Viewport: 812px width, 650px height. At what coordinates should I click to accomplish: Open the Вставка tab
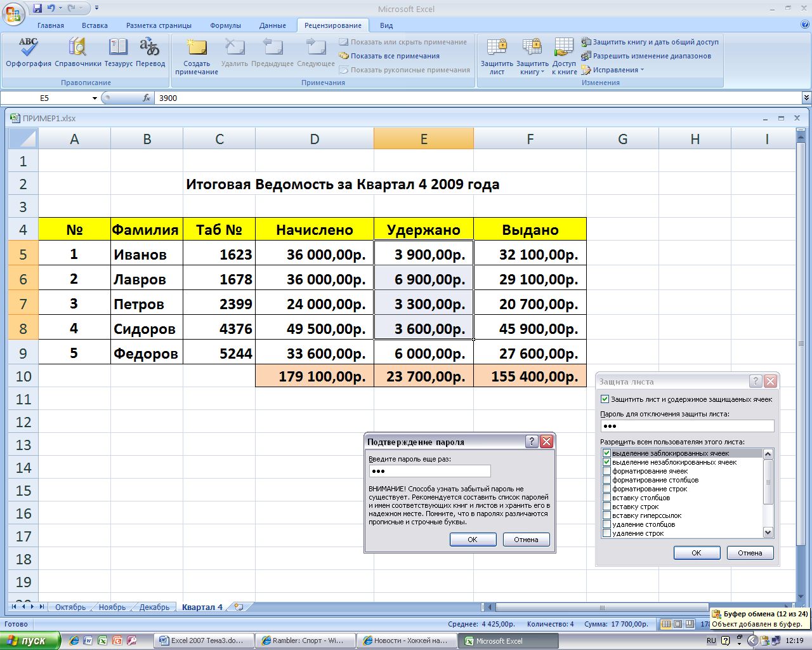point(95,25)
